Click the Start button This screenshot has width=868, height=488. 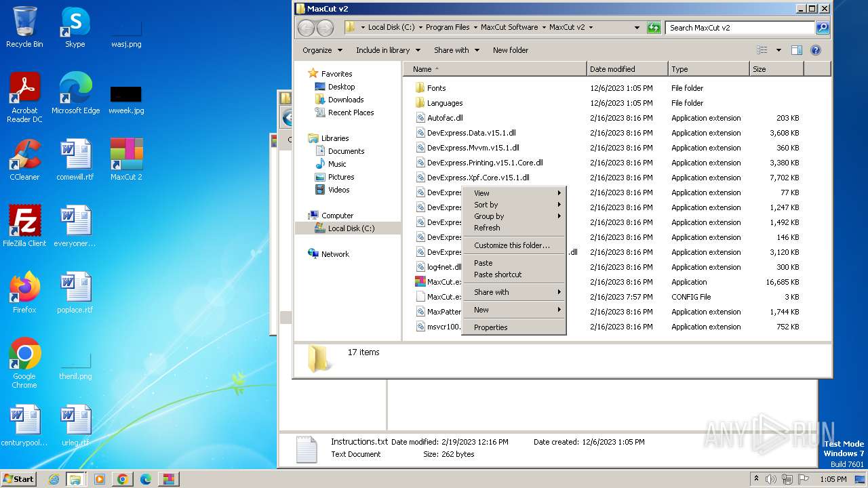point(18,479)
